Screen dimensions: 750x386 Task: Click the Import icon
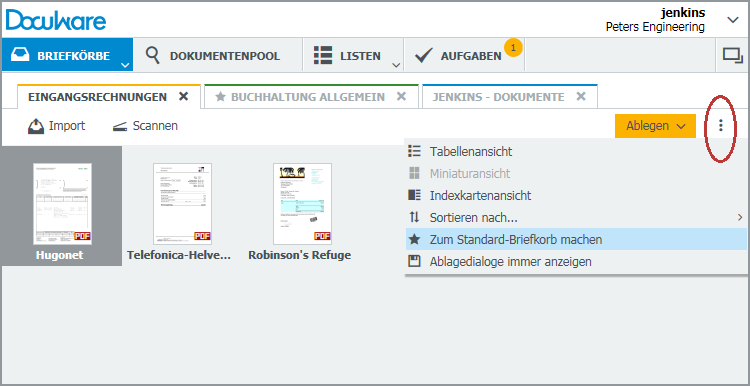point(36,126)
